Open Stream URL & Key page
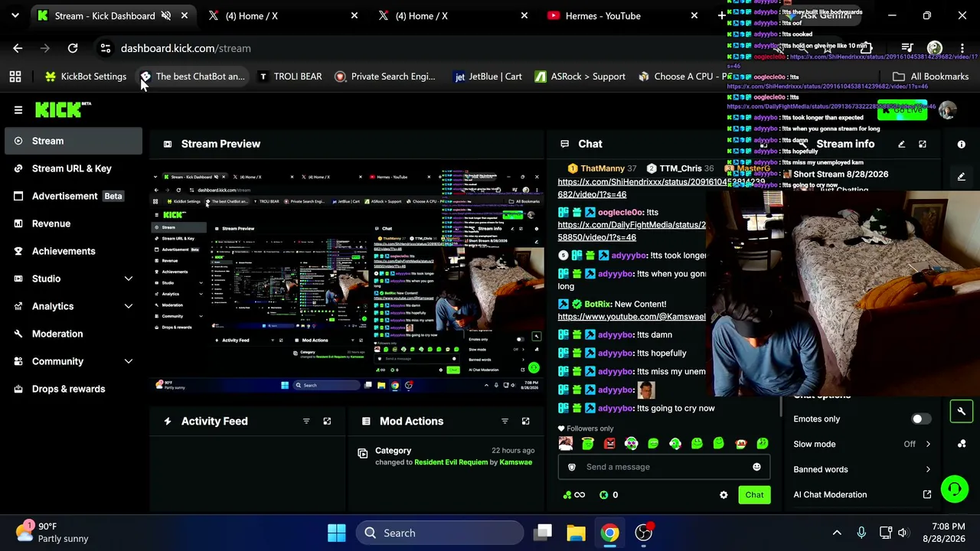The image size is (980, 551). pyautogui.click(x=71, y=168)
